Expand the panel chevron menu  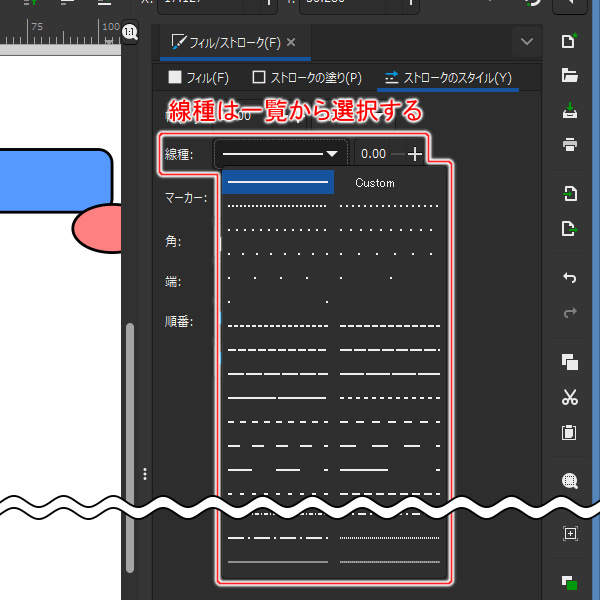click(527, 41)
